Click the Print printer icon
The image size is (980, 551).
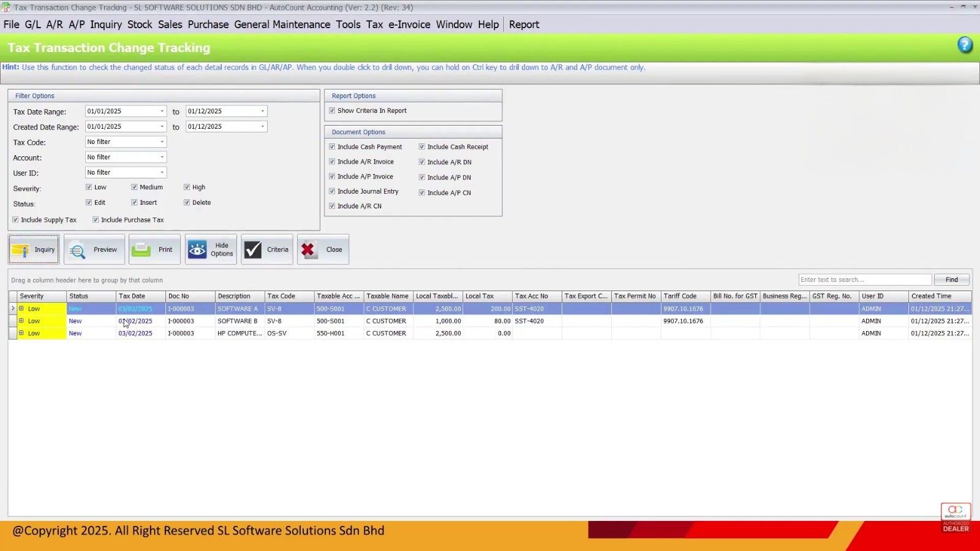click(x=141, y=249)
